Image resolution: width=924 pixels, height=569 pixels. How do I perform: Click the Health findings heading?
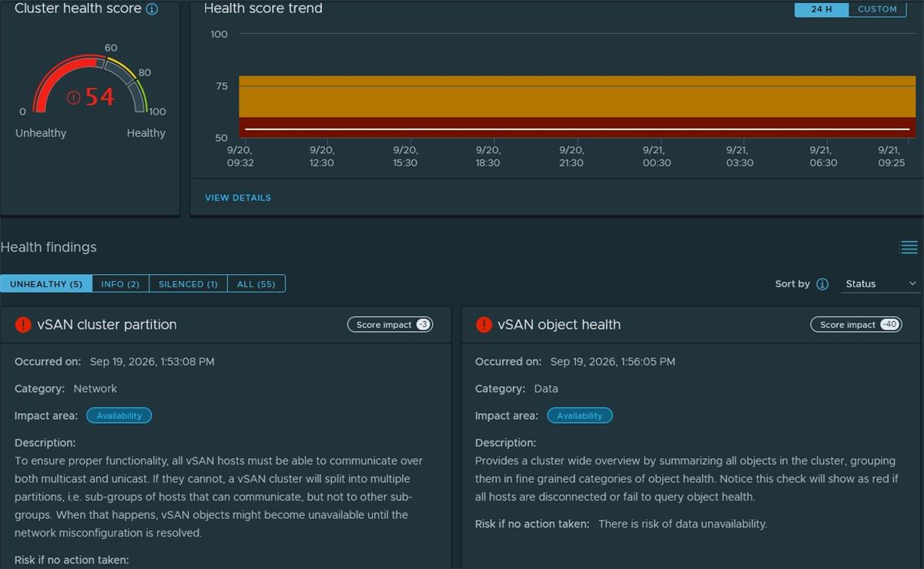(49, 247)
